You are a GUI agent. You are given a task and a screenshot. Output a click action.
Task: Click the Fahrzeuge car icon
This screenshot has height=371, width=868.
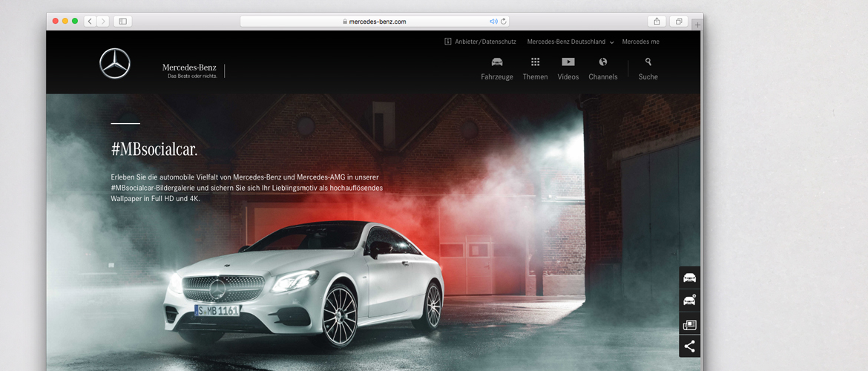pyautogui.click(x=497, y=62)
